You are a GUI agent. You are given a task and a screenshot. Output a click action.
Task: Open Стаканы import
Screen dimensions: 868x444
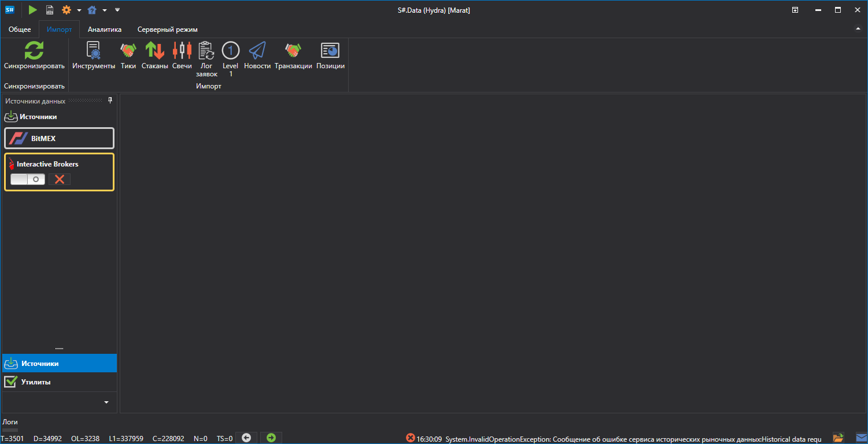pyautogui.click(x=155, y=55)
